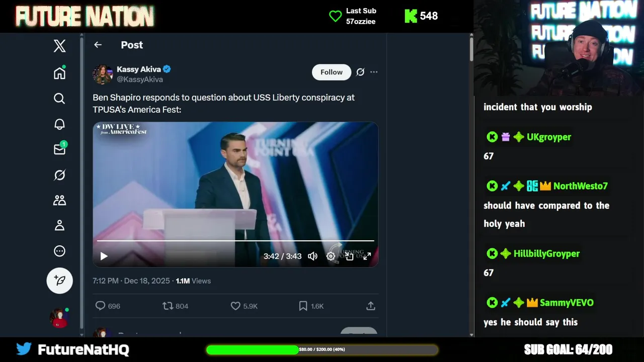Viewport: 644px width, 362px height.
Task: Like the post with 5.9K heart
Action: (x=244, y=306)
